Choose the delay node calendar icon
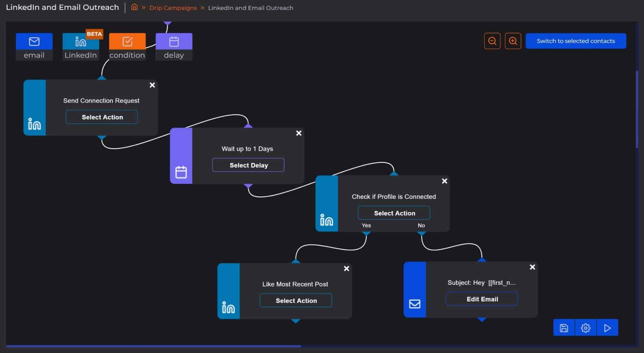 tap(174, 42)
